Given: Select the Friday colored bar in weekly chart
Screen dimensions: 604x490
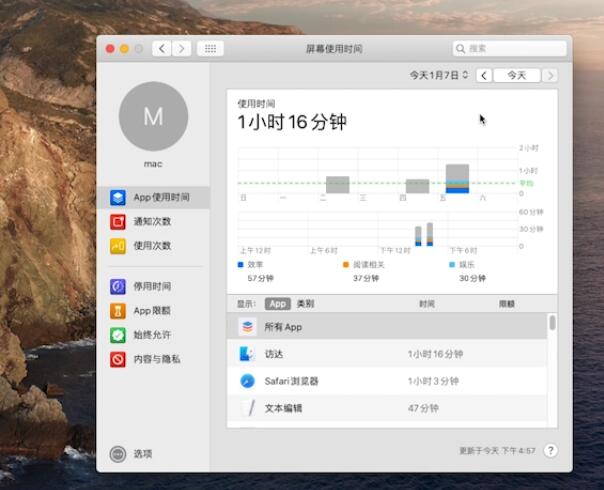Looking at the screenshot, I should (x=457, y=179).
